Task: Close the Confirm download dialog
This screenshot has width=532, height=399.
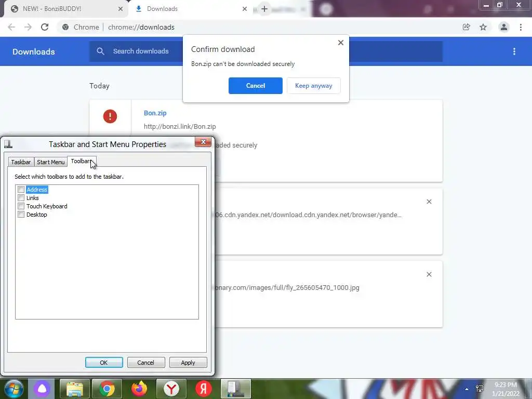Action: (x=341, y=43)
